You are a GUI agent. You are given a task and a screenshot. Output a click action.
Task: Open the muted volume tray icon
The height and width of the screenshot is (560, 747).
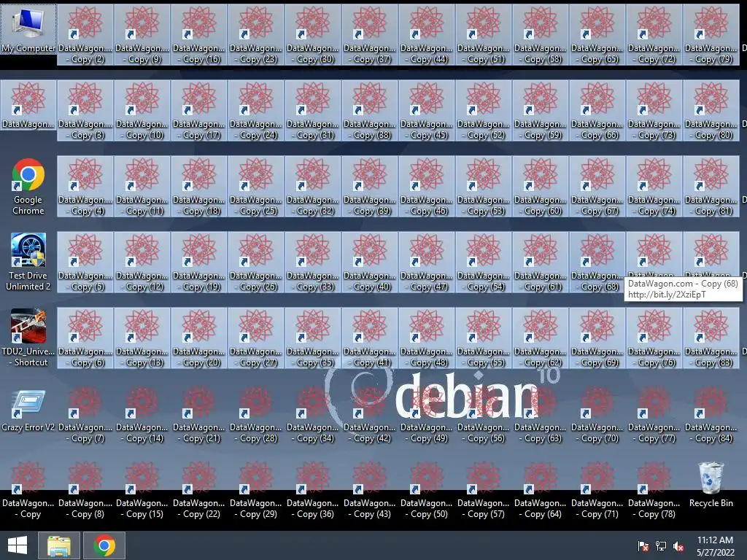(678, 546)
